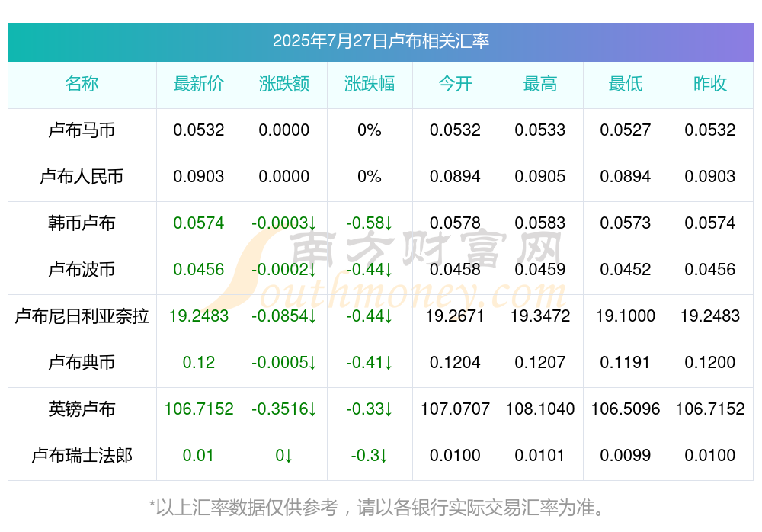Image resolution: width=762 pixels, height=532 pixels.
Task: Click low value 19.1000
Action: (x=626, y=316)
